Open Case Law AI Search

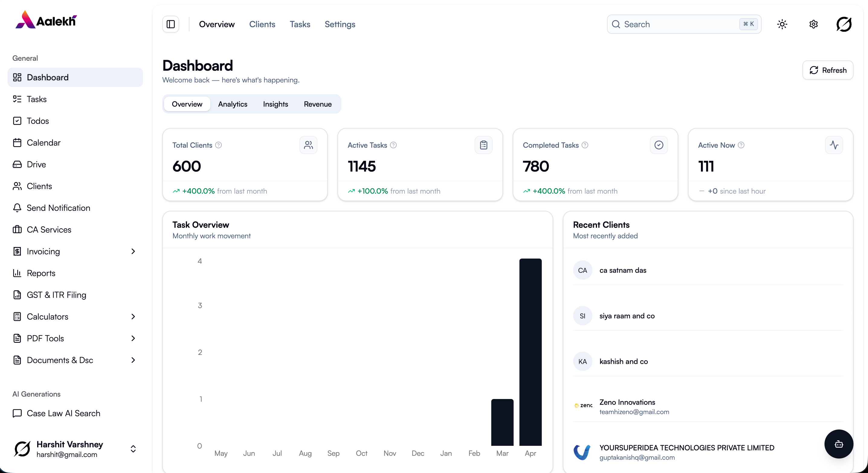(64, 413)
